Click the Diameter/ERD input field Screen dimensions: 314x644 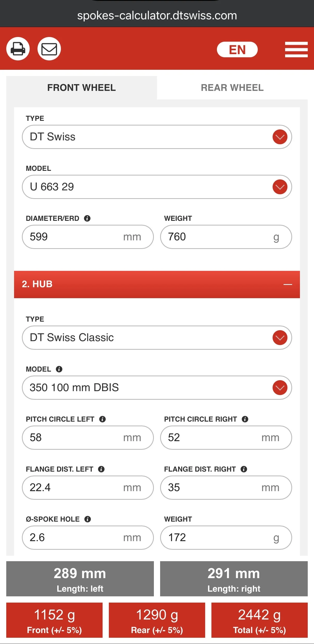click(76, 237)
